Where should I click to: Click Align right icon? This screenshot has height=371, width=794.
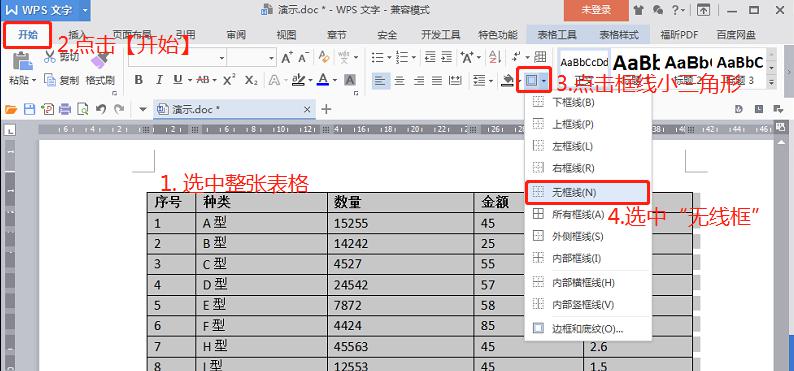click(x=419, y=80)
